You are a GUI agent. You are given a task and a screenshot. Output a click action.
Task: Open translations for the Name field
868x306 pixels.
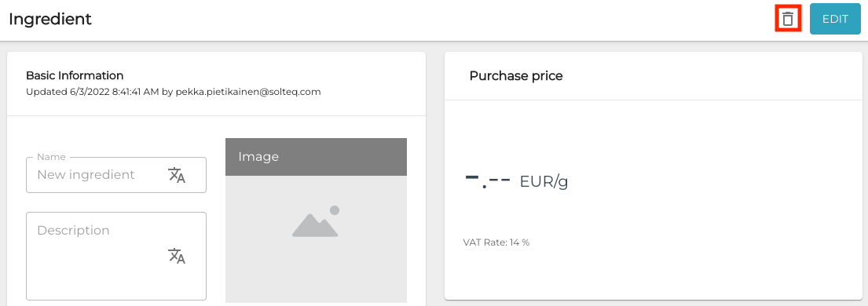click(x=177, y=175)
